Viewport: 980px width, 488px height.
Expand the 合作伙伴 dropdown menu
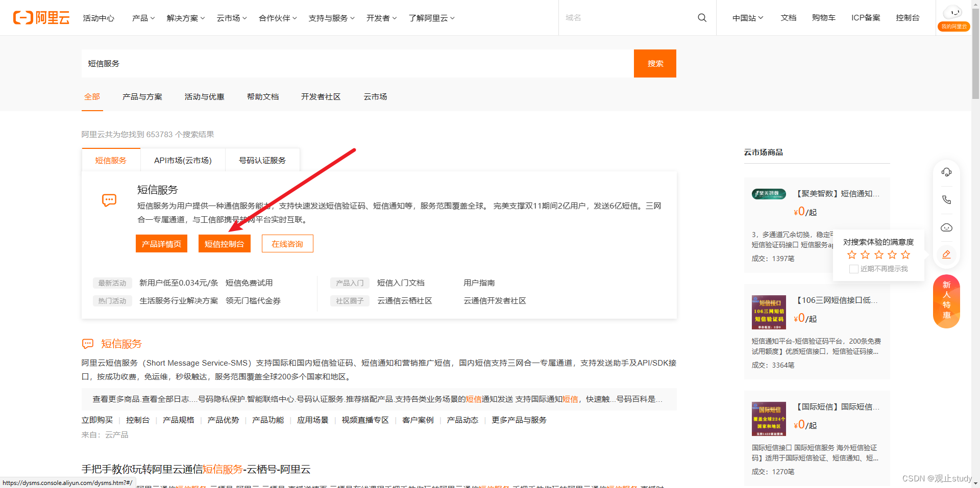coord(278,18)
